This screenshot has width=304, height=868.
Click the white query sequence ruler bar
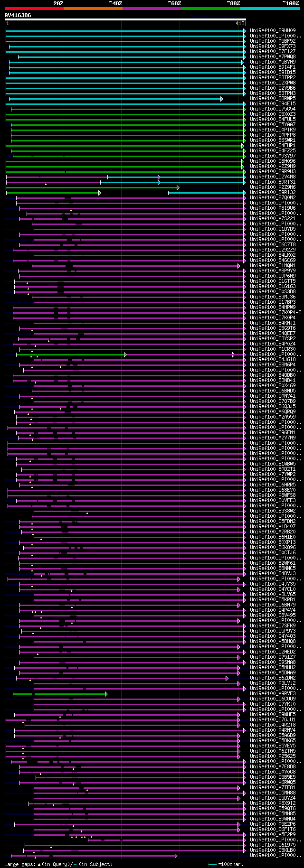[x=125, y=19]
